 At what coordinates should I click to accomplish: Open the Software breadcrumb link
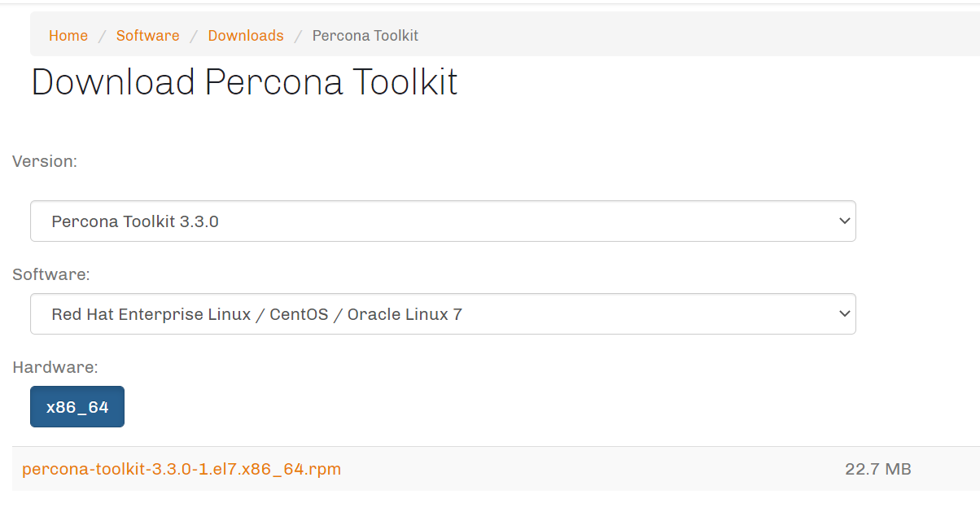(147, 36)
